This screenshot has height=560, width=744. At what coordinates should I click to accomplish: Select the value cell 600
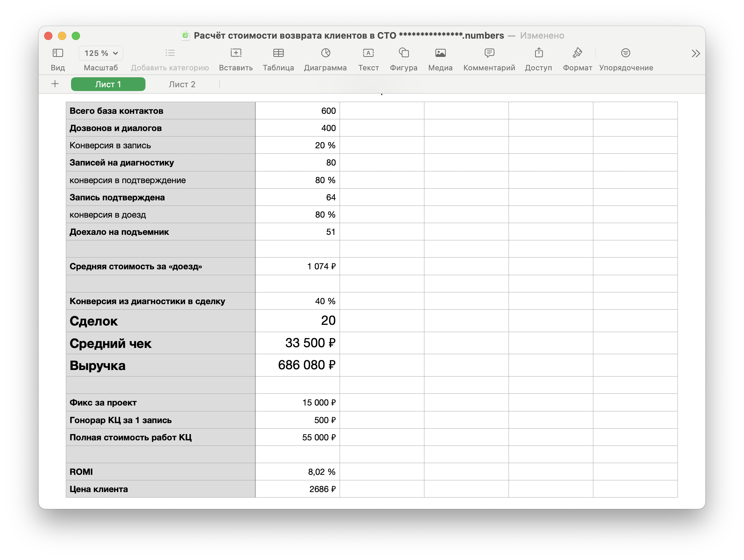(298, 111)
